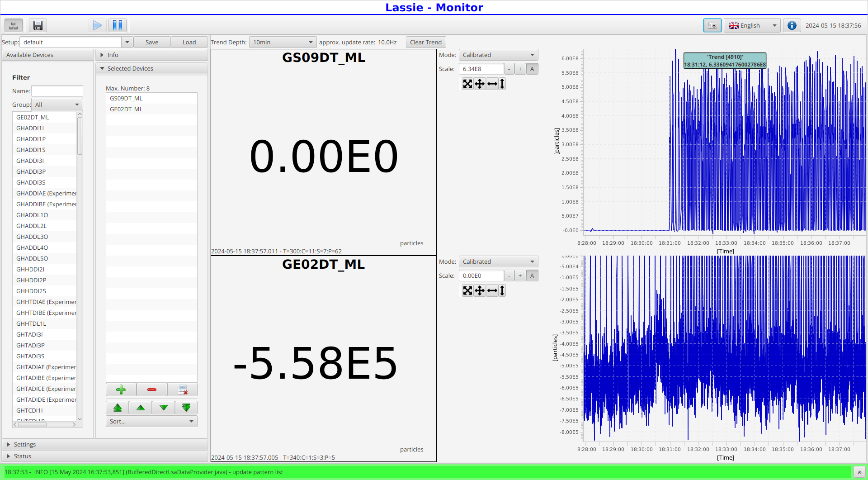
Task: Increase GE02DT_ML scale with plus button
Action: click(520, 276)
